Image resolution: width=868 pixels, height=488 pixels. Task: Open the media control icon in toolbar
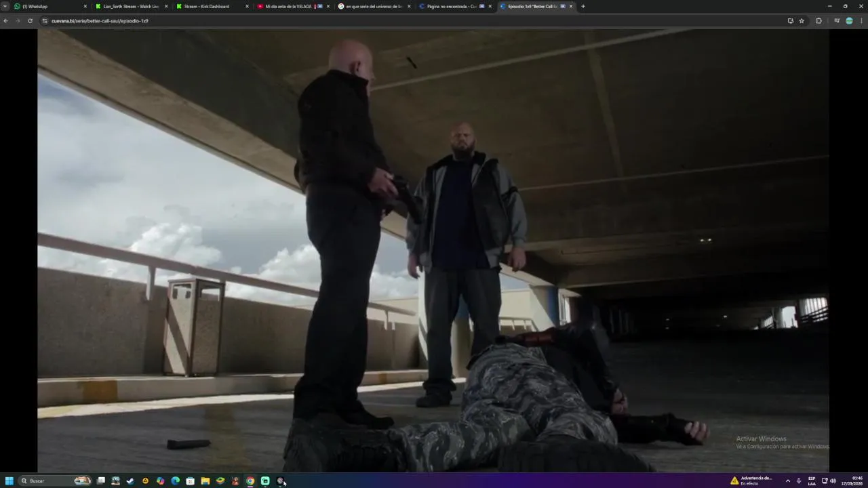click(x=837, y=21)
